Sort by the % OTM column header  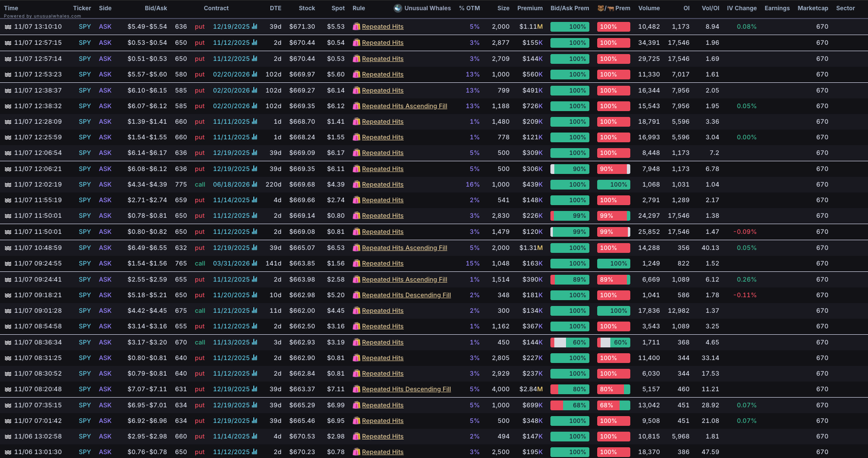pos(470,8)
